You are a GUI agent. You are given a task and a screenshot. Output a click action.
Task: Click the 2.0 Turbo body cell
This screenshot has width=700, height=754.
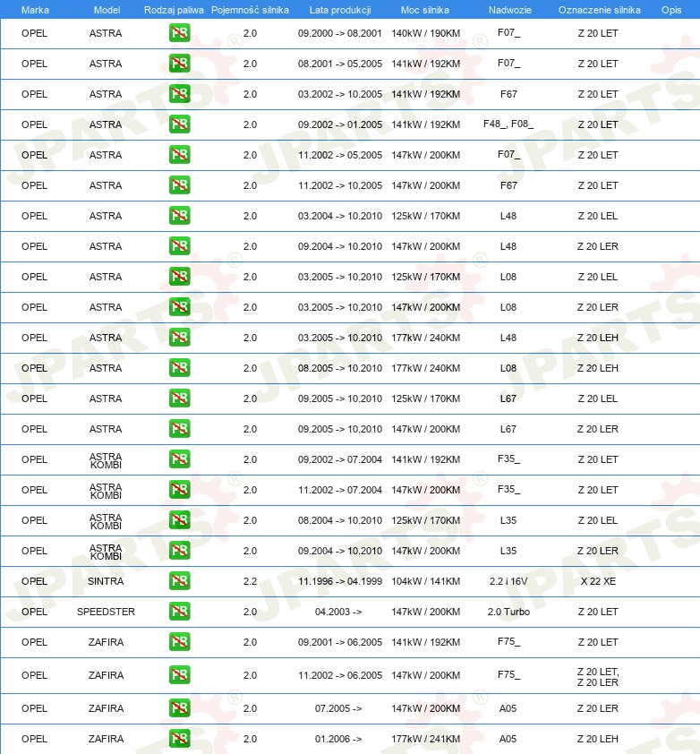point(508,612)
